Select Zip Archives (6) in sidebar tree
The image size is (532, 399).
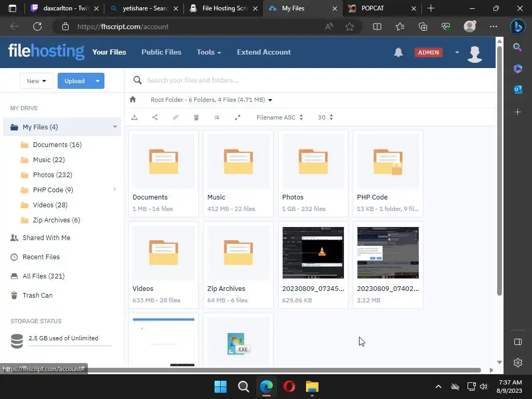click(x=56, y=220)
